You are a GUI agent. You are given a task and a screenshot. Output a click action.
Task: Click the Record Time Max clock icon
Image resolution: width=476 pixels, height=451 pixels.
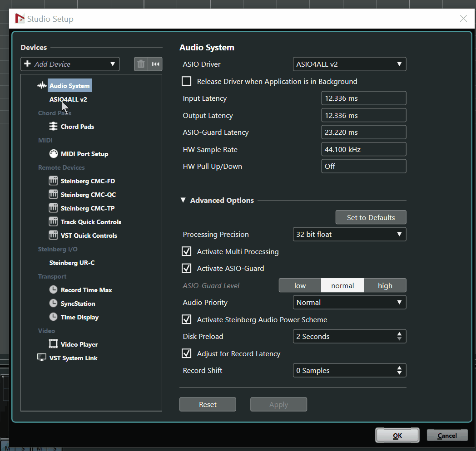(53, 289)
